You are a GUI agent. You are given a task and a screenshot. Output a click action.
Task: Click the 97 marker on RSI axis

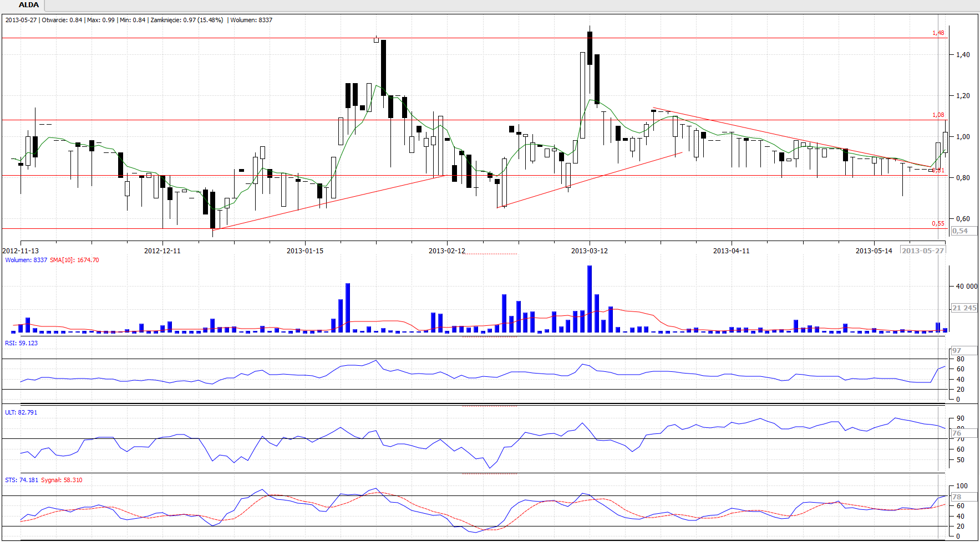pos(957,351)
